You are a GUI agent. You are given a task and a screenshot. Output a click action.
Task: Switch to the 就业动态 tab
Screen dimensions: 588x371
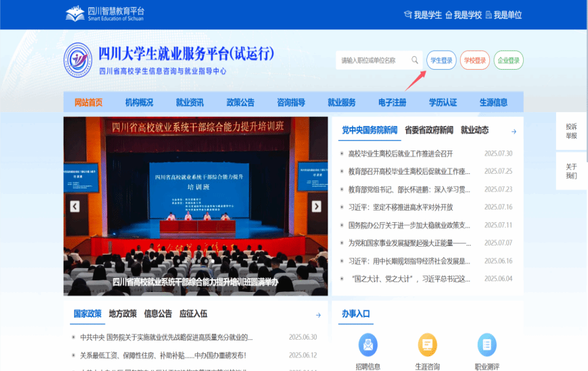point(475,130)
